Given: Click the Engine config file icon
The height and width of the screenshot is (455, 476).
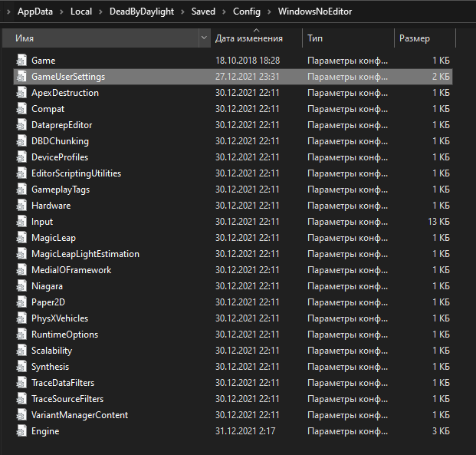Looking at the screenshot, I should pyautogui.click(x=21, y=431).
